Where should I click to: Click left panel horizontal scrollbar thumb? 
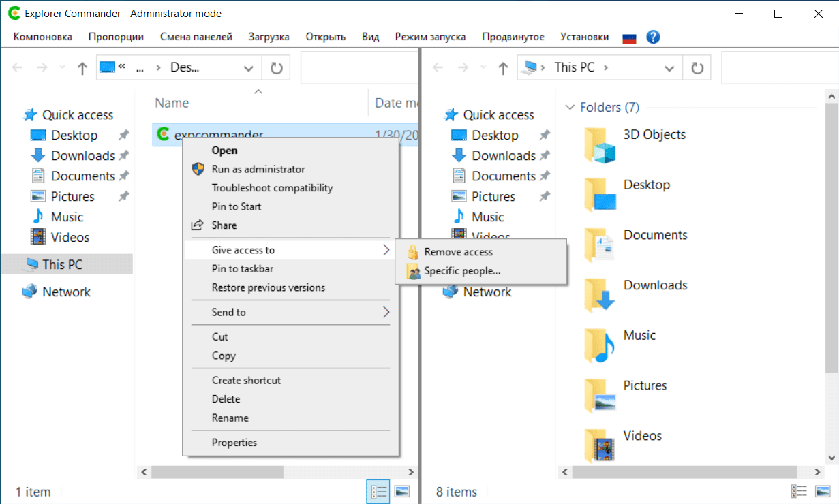[217, 472]
